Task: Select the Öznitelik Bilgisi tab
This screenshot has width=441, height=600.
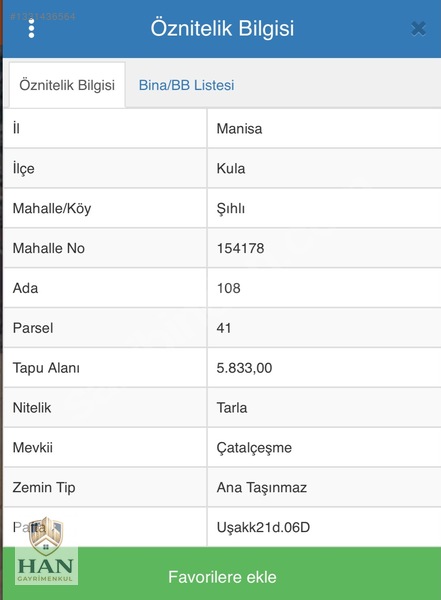Action: 67,85
